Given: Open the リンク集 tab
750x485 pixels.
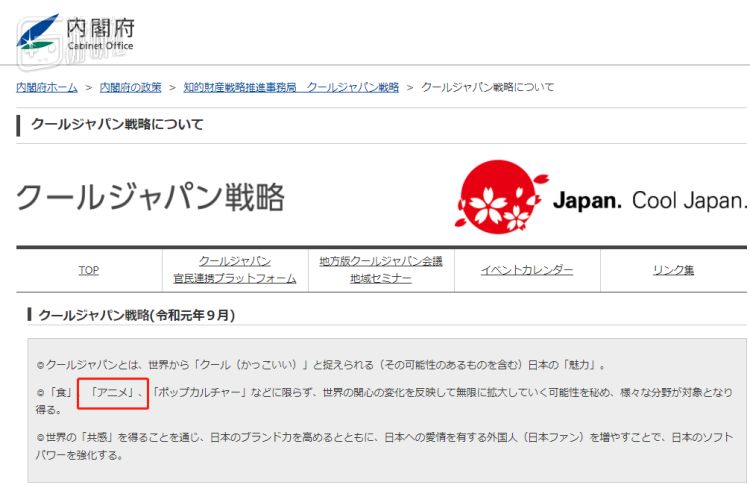Looking at the screenshot, I should [673, 270].
